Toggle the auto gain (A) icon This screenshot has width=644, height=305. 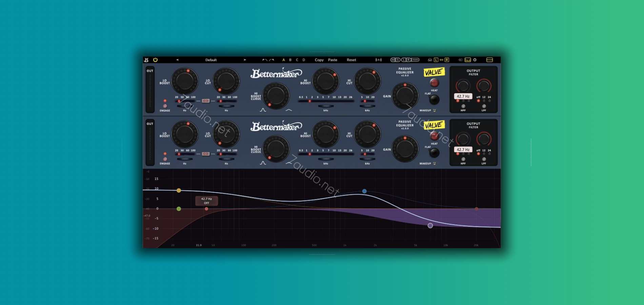[x=379, y=60]
